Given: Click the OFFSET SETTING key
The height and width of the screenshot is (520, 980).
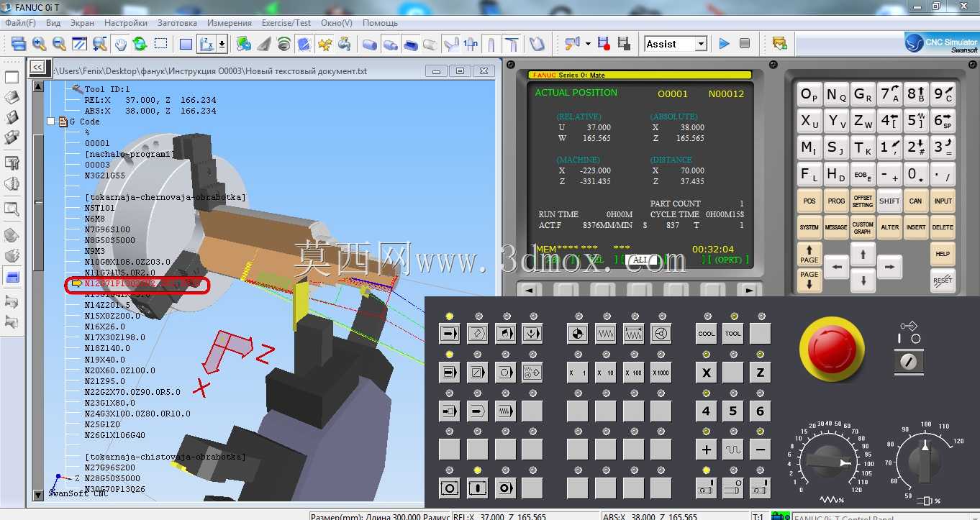Looking at the screenshot, I should click(x=863, y=201).
